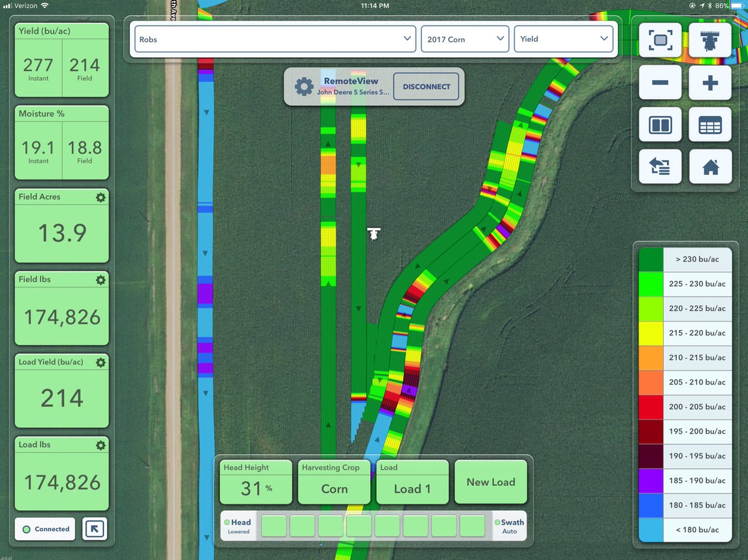Tap the Field Acres 13.9 value
The height and width of the screenshot is (560, 748).
point(62,233)
